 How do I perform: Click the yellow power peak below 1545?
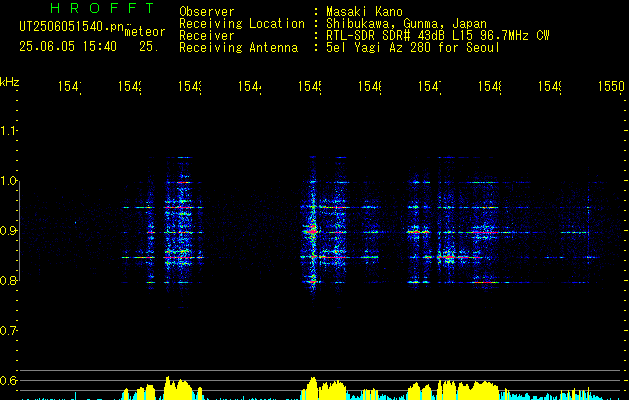click(x=313, y=388)
